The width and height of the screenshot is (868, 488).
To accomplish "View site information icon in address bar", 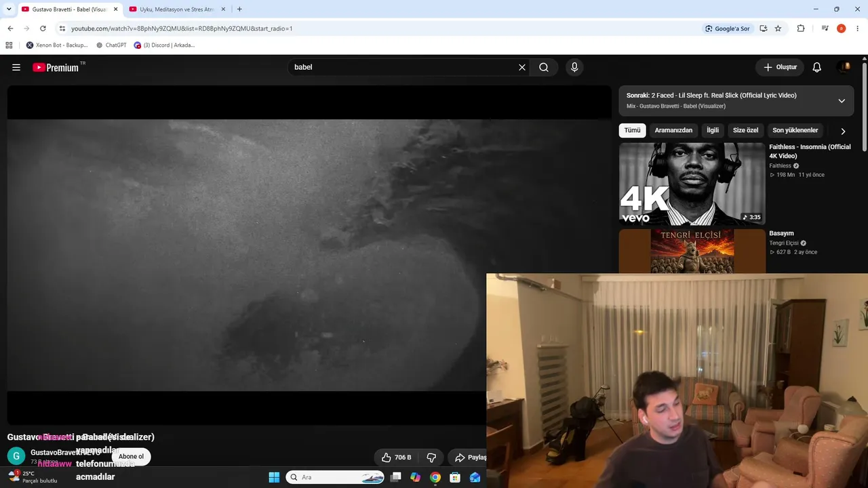I will coord(62,28).
